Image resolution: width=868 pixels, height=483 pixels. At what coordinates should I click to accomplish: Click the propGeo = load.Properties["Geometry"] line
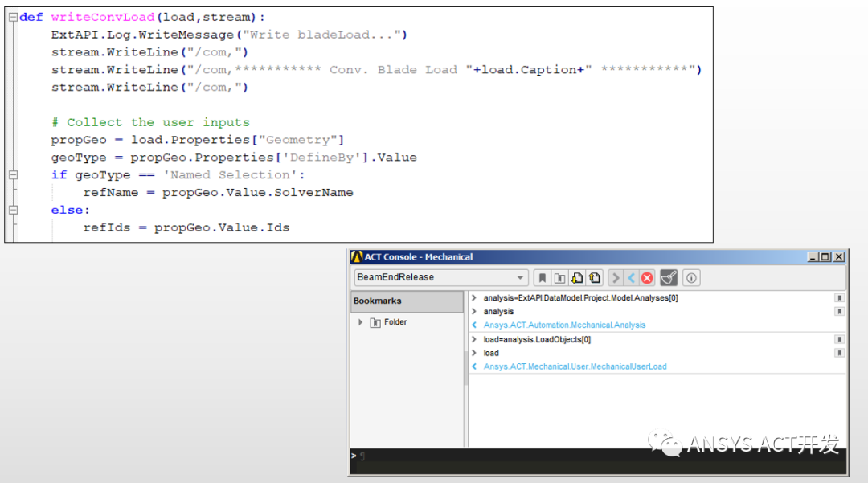pos(198,140)
